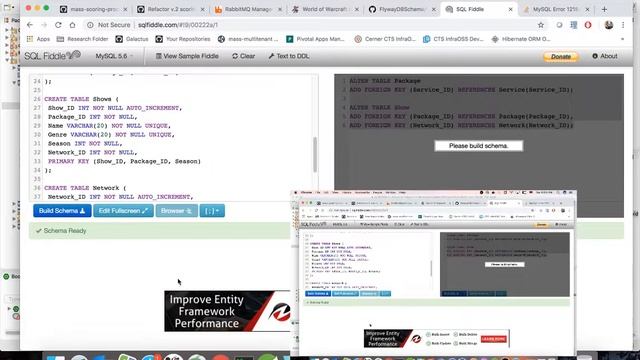The width and height of the screenshot is (640, 360).
Task: Click the browser back arrow
Action: [30, 25]
